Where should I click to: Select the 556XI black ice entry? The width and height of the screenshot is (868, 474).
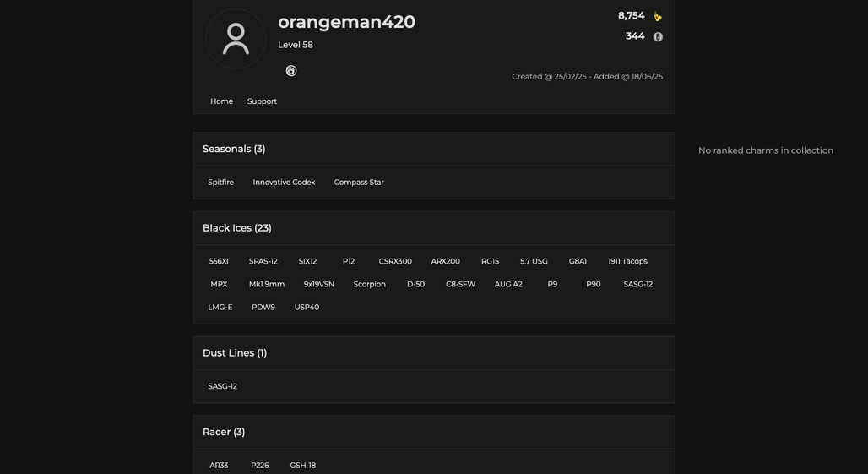click(x=219, y=261)
